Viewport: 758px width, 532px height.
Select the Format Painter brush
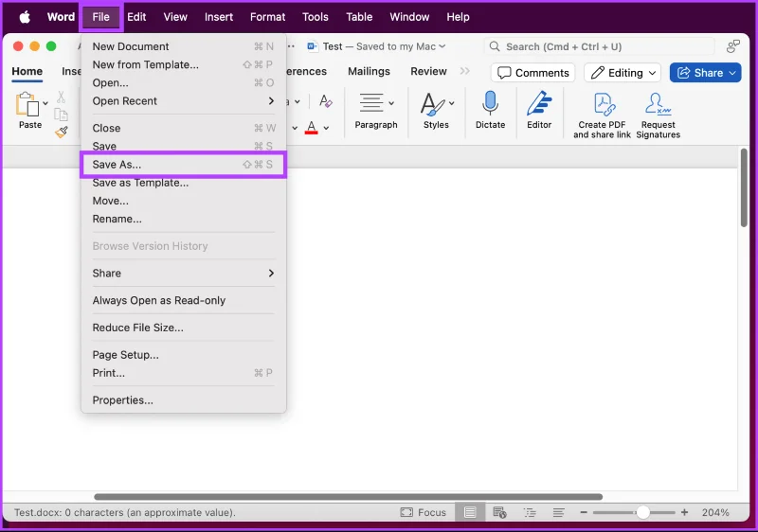pyautogui.click(x=62, y=132)
